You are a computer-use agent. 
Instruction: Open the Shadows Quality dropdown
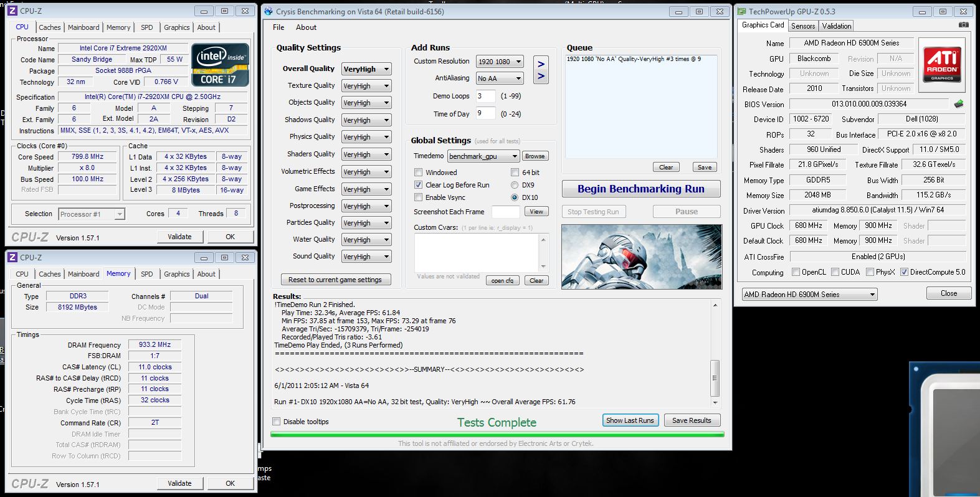tap(366, 120)
